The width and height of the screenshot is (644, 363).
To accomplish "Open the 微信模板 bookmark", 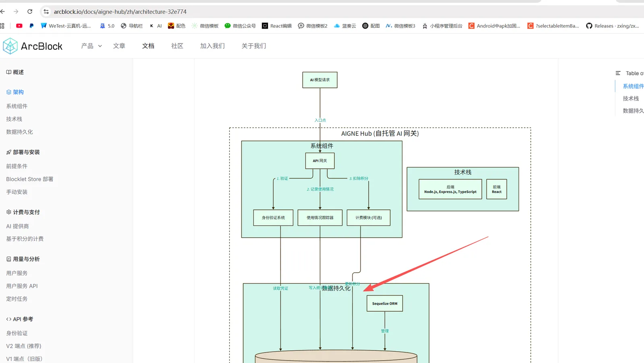I will point(205,26).
